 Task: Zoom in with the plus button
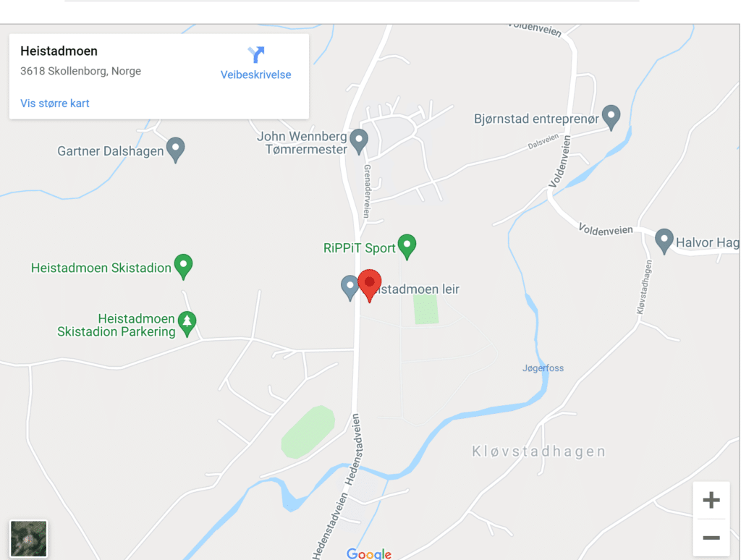tap(711, 500)
